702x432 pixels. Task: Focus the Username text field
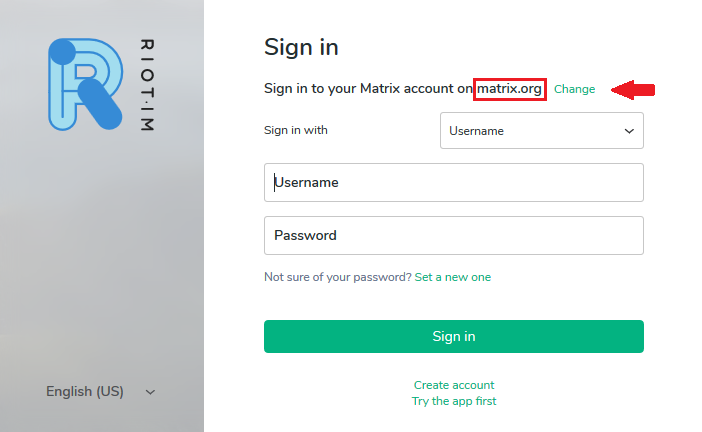[454, 182]
